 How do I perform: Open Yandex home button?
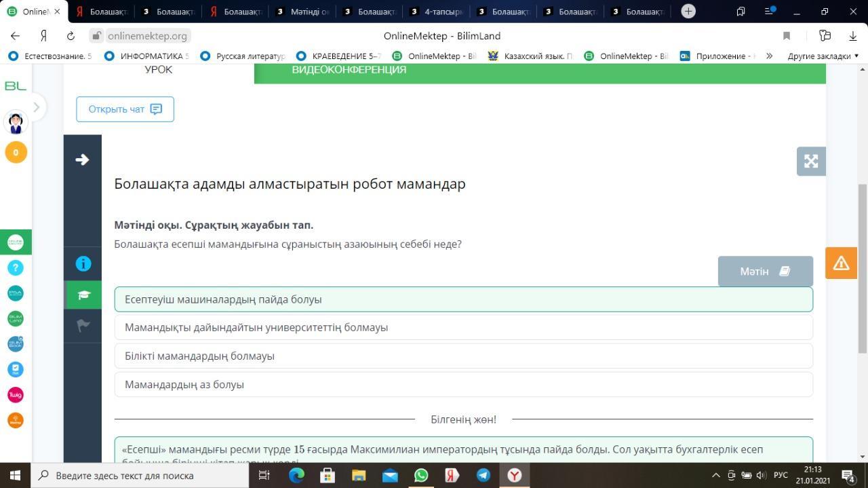coord(43,36)
